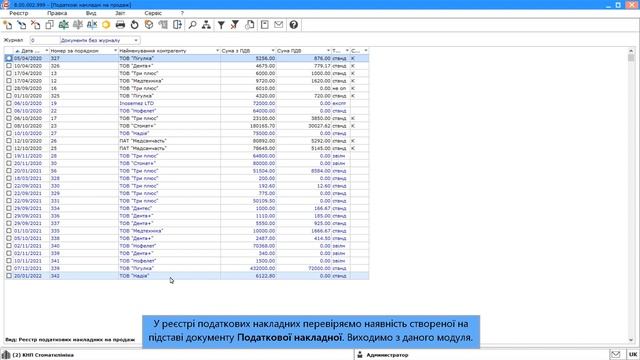Apply filter using the funnel icon
The width and height of the screenshot is (640, 360).
click(x=221, y=25)
